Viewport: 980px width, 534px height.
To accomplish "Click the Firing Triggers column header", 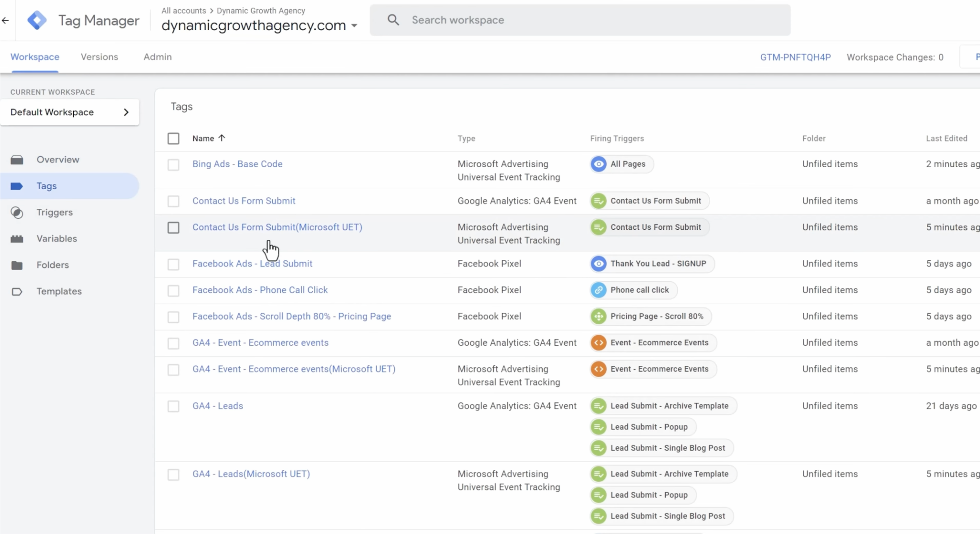I will (617, 138).
